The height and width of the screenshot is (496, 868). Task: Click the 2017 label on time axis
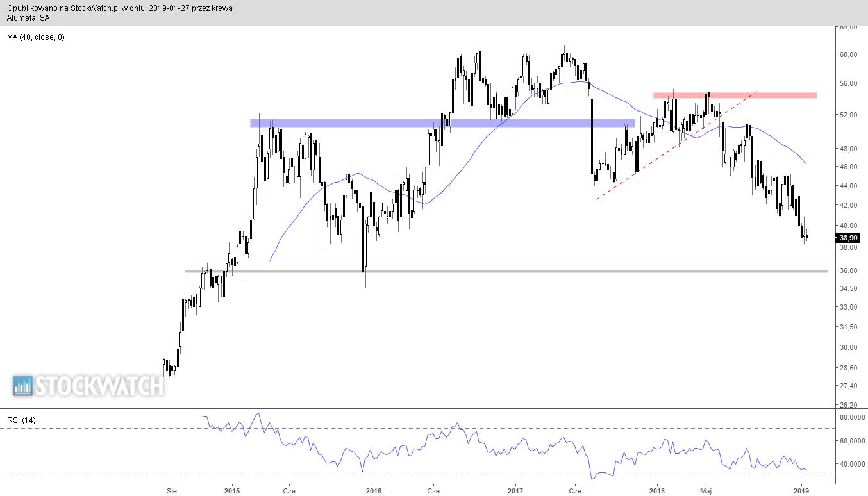tap(515, 491)
